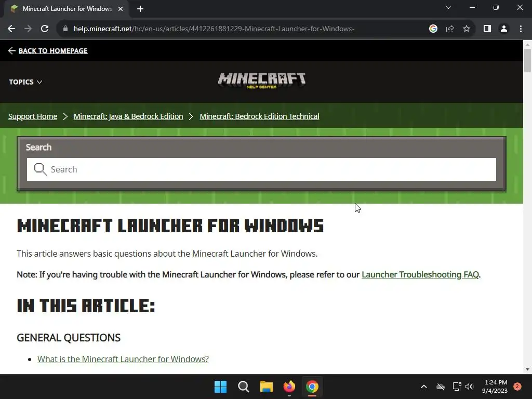Open the Chrome profile menu
The width and height of the screenshot is (532, 399).
tap(504, 29)
